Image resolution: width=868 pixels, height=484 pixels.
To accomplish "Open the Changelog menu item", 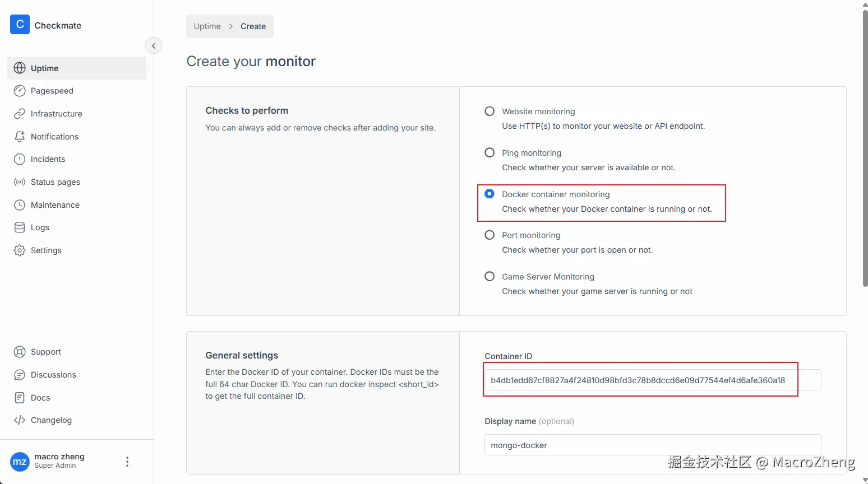I will coord(51,420).
